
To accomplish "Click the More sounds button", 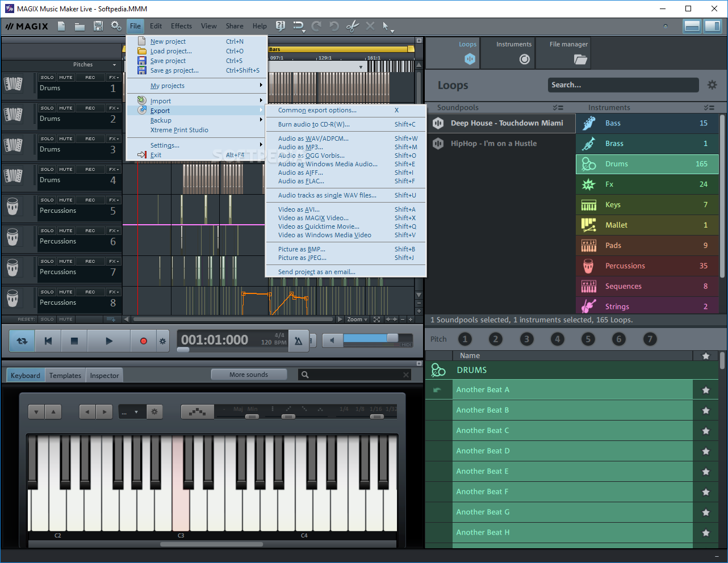I will point(249,375).
